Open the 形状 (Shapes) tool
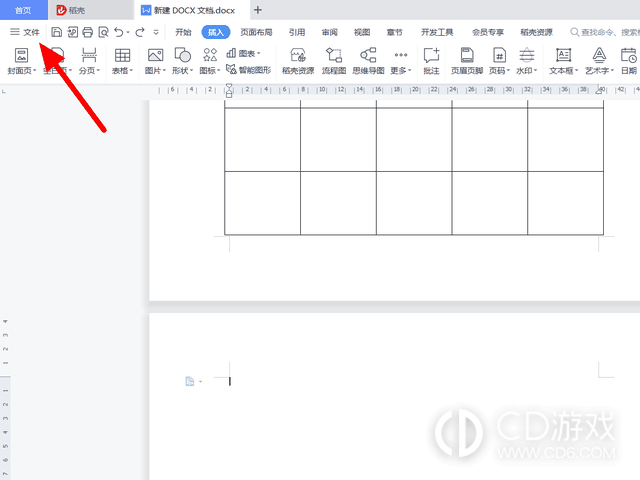 [x=180, y=56]
